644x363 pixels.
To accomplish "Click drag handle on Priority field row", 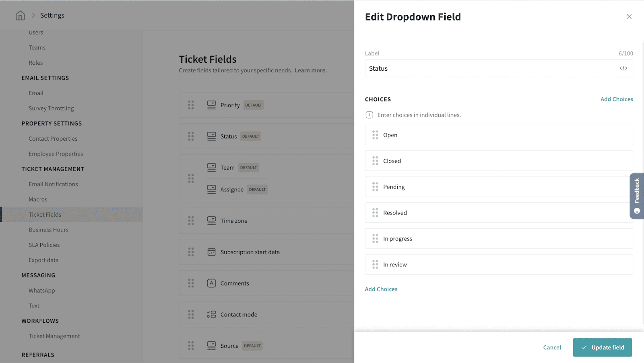I will tap(191, 105).
